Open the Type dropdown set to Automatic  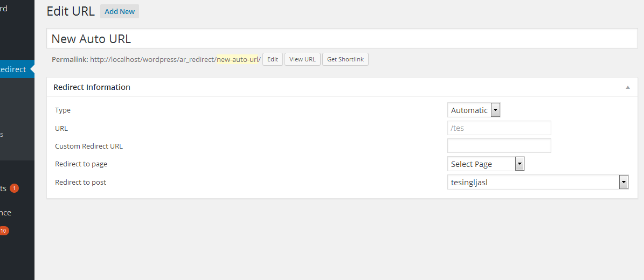click(x=474, y=110)
